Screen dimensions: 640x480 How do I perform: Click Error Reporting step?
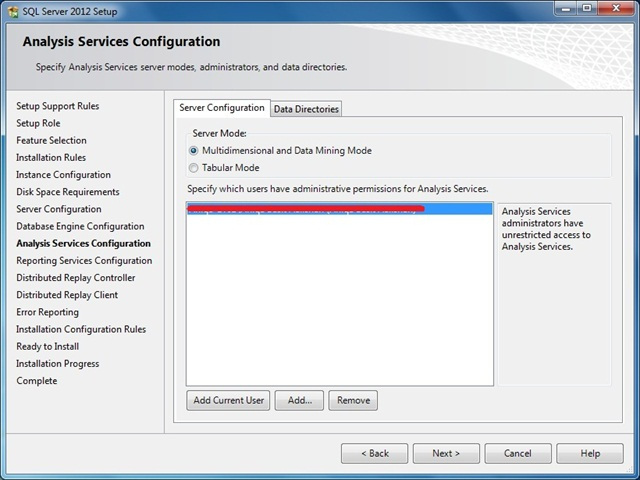tap(47, 312)
